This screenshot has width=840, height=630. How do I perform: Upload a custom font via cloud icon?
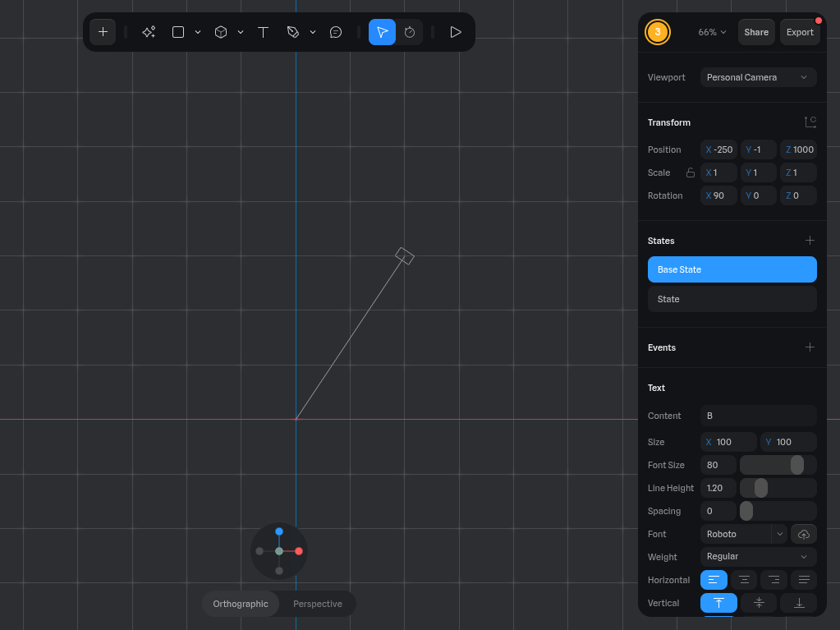point(804,534)
